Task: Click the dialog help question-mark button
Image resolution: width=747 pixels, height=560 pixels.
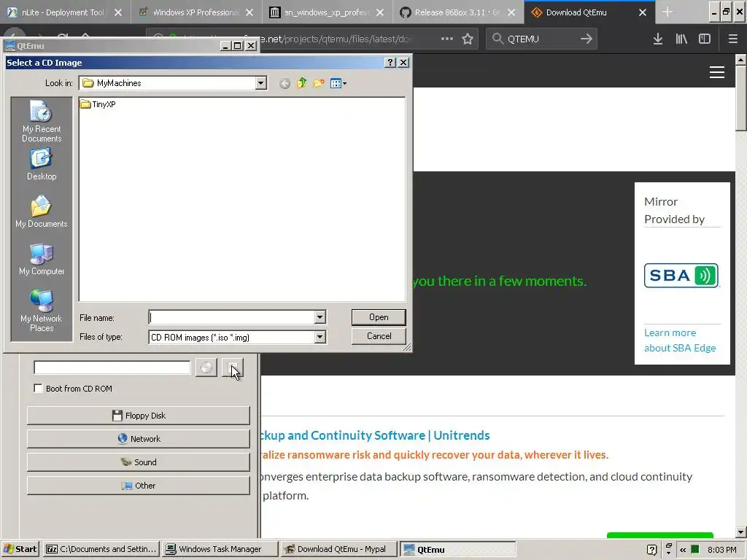Action: click(390, 63)
